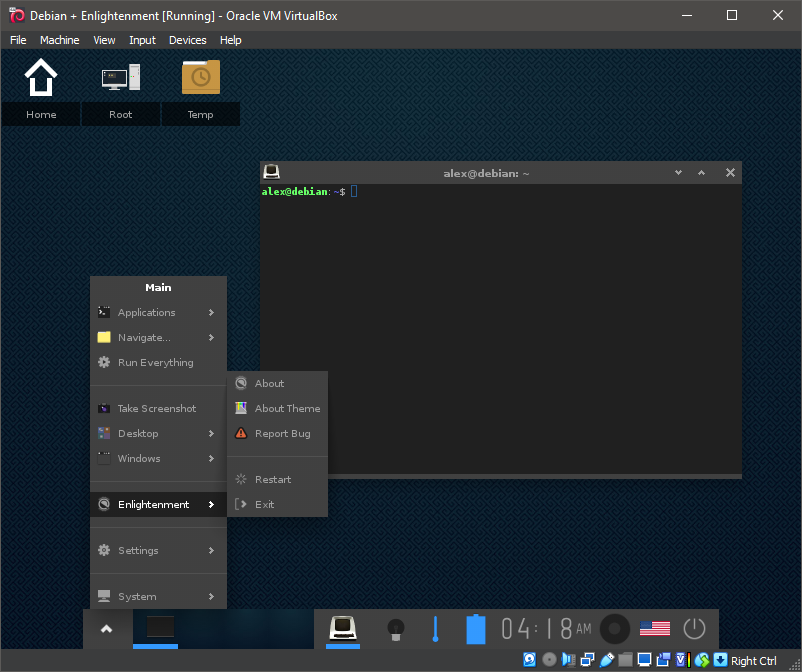
Task: Click Exit in the Enlightenment submenu
Action: tap(264, 505)
